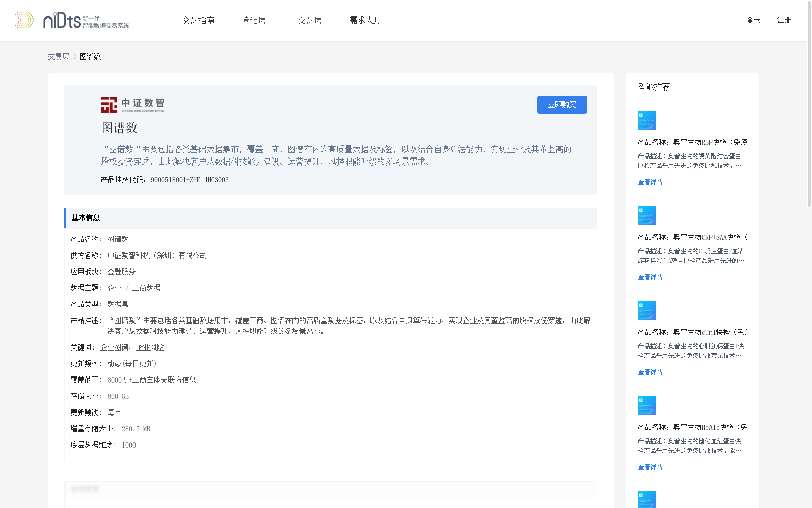
Task: Click coverage value 8000万+工商主体关联方信息
Action: [x=152, y=380]
